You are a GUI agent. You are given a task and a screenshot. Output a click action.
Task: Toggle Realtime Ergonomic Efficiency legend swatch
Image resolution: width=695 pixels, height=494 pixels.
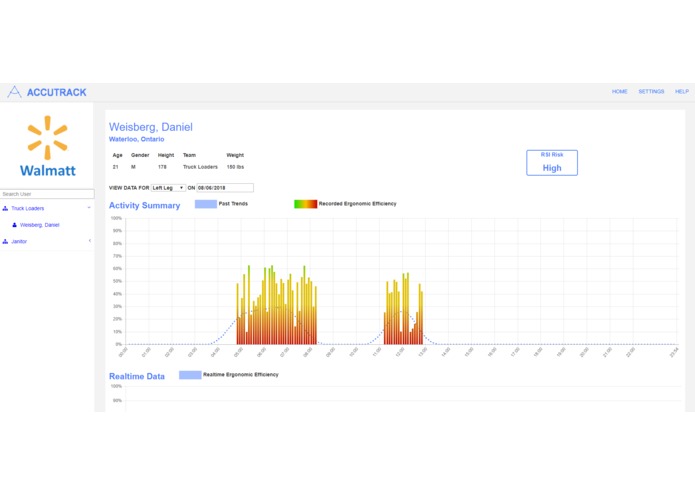click(190, 375)
